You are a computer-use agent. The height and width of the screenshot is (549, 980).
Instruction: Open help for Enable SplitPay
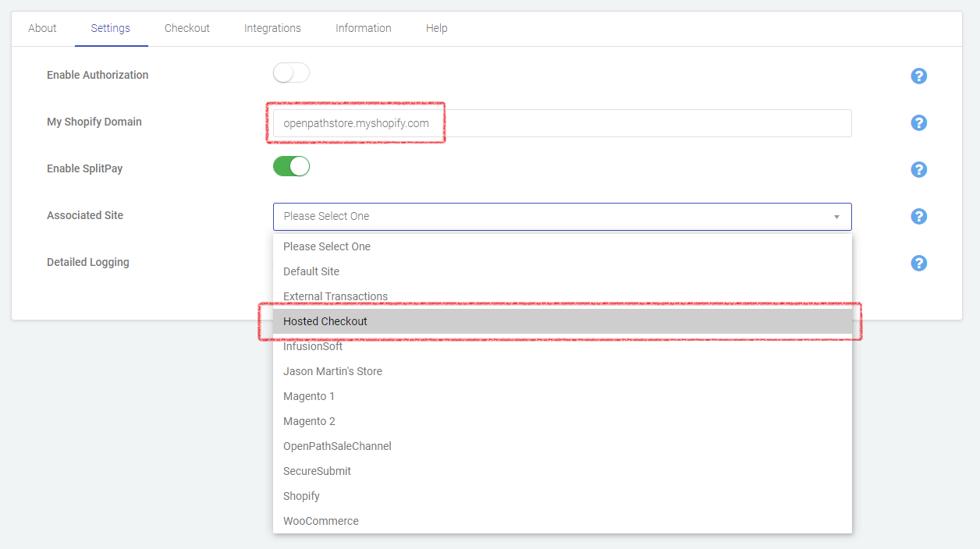(919, 169)
